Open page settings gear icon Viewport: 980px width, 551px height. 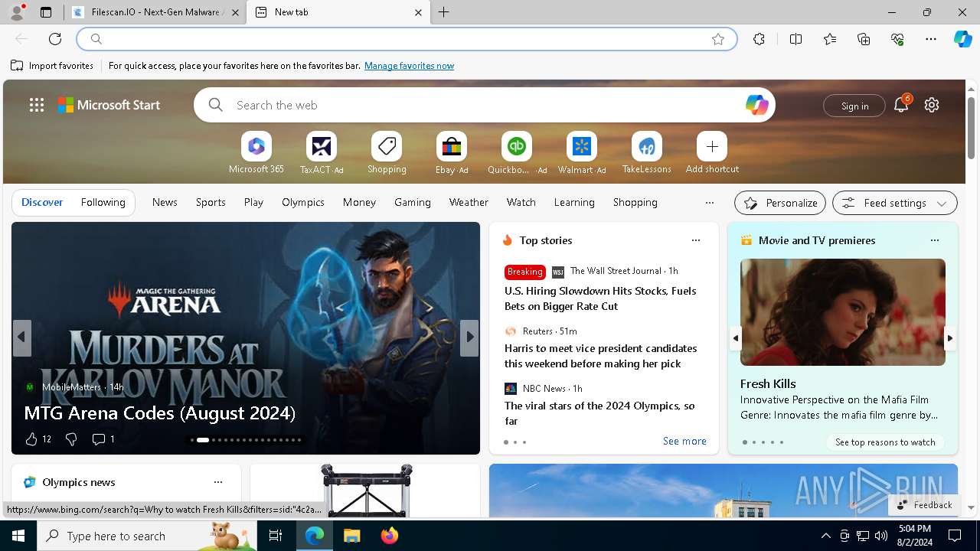click(x=932, y=105)
